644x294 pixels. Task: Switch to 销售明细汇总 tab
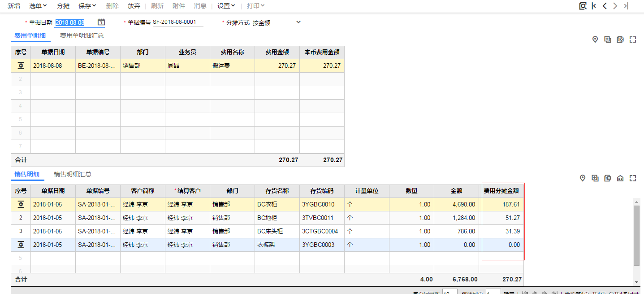pos(73,174)
